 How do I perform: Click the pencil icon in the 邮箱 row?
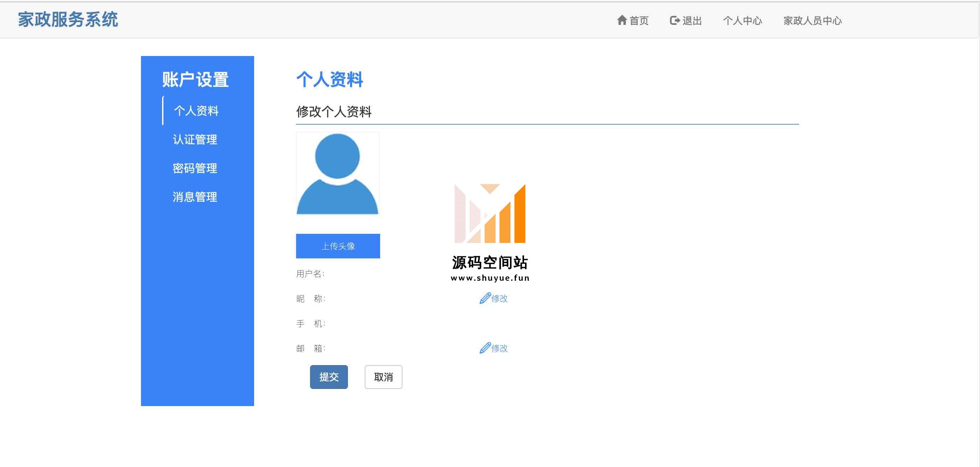tap(485, 348)
